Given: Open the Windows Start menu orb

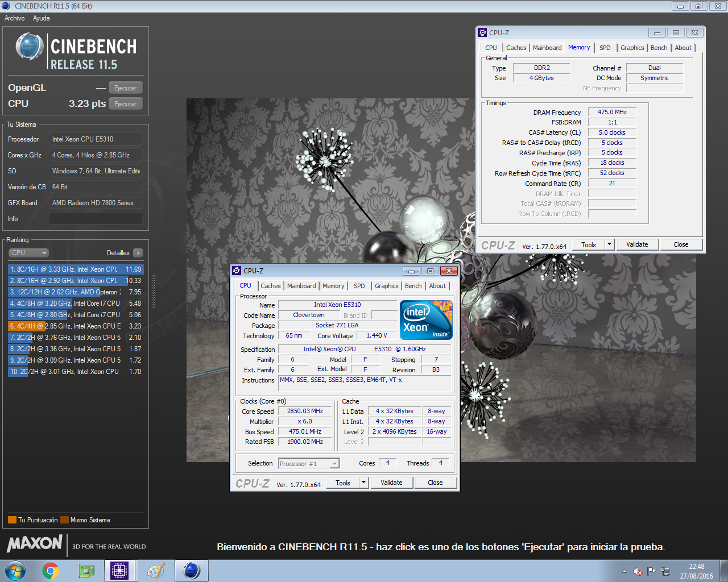Looking at the screenshot, I should coord(15,571).
